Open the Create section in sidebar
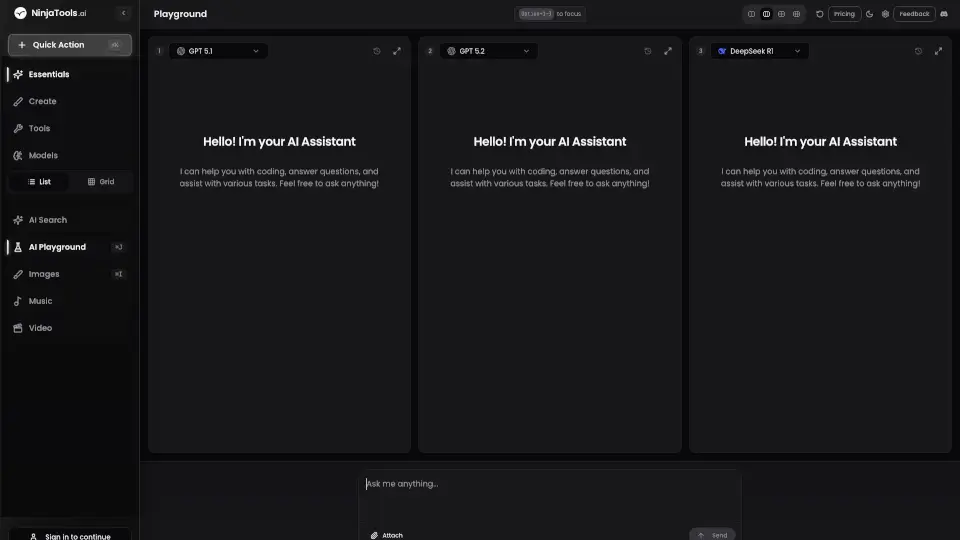This screenshot has width=960, height=540. [42, 101]
